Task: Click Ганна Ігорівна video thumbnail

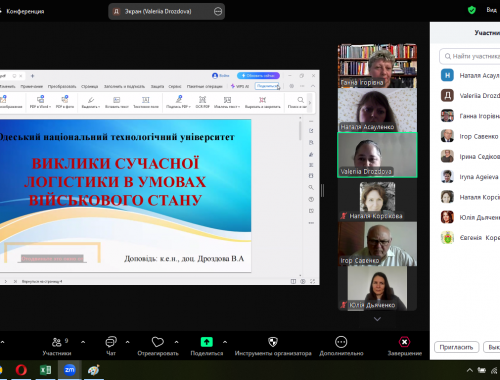Action: (x=377, y=66)
